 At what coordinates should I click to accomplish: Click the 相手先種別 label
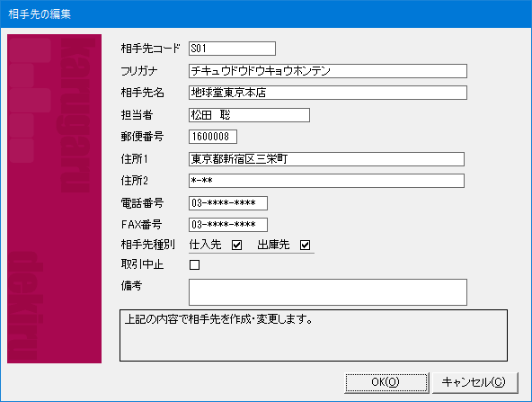click(x=148, y=245)
